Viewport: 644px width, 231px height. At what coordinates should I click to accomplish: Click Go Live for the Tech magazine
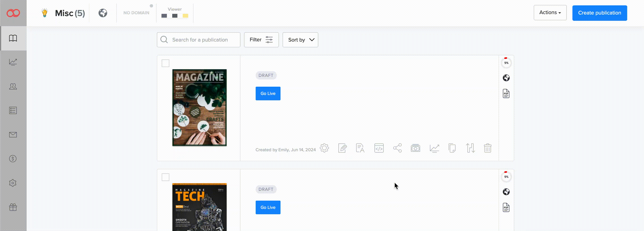(268, 207)
